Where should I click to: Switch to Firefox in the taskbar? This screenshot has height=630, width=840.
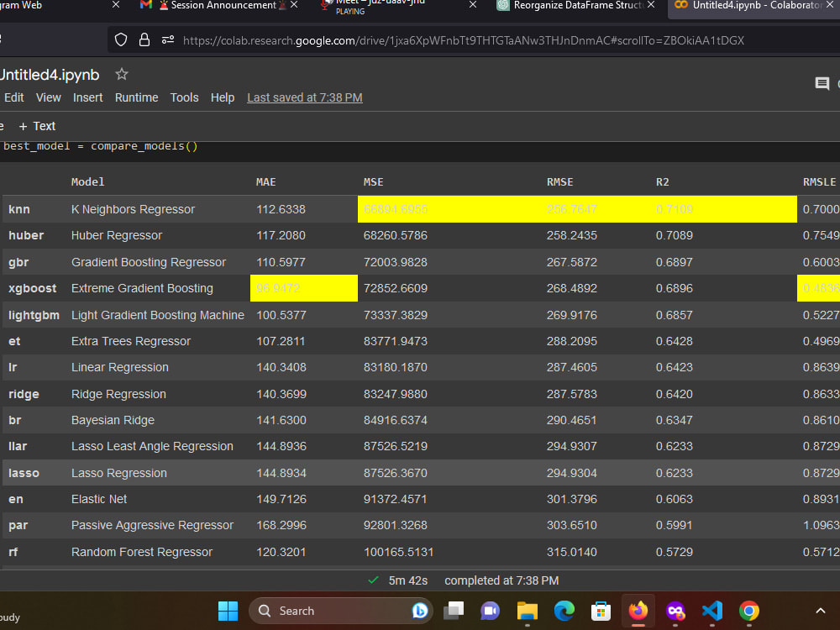[638, 611]
